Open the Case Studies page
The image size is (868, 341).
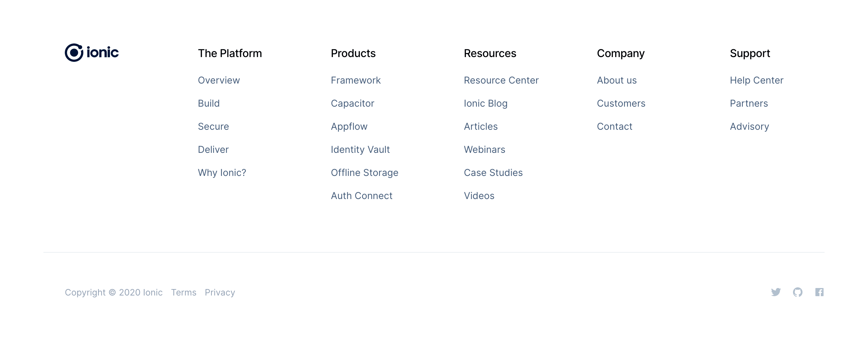[493, 173]
